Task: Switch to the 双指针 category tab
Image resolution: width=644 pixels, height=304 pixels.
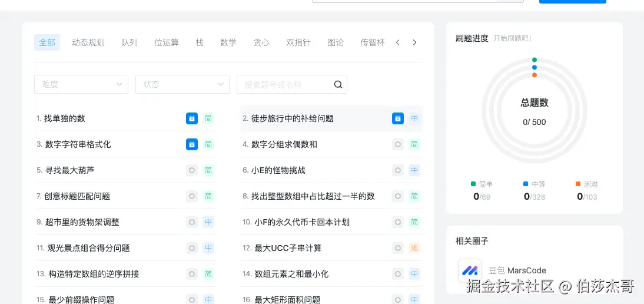Action: click(x=298, y=42)
